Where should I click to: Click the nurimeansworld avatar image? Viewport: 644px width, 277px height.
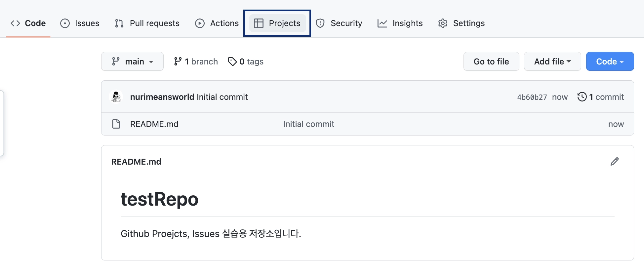[x=116, y=97]
